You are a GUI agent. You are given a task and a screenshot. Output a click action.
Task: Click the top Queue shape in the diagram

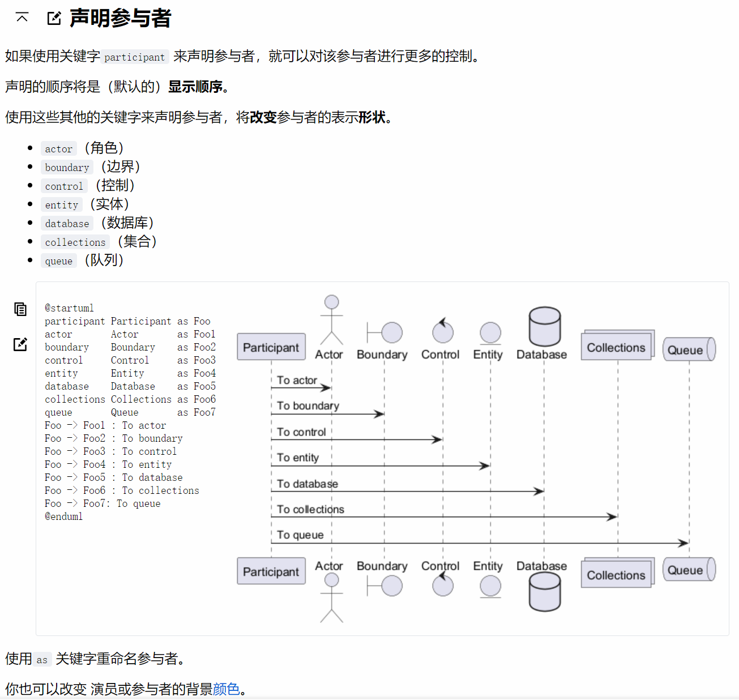click(689, 349)
